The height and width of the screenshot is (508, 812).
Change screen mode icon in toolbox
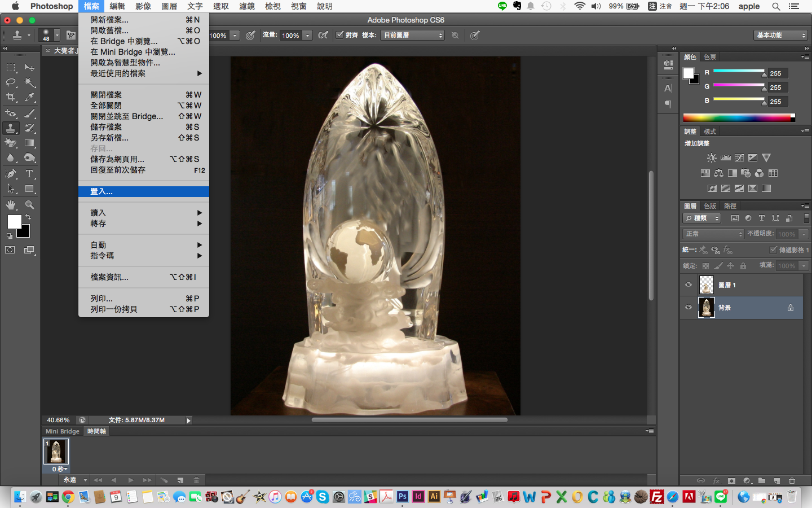pyautogui.click(x=29, y=250)
